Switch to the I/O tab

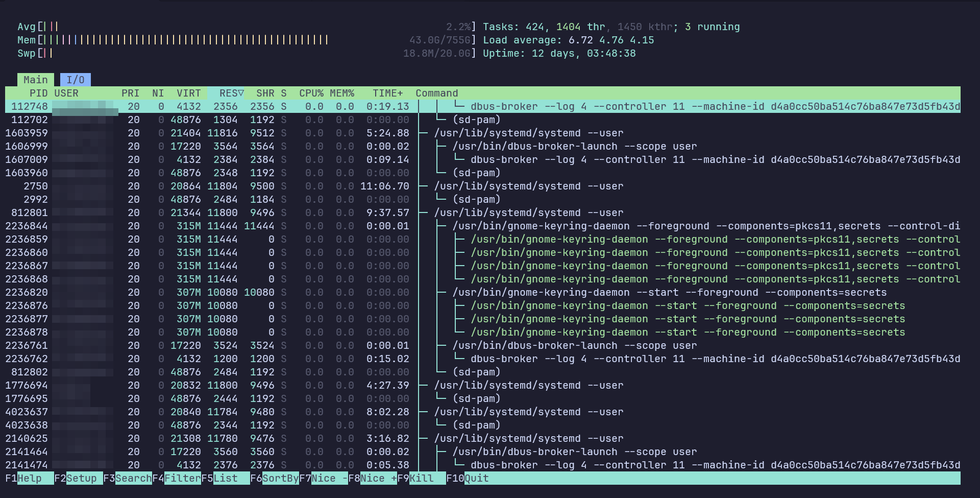coord(76,80)
